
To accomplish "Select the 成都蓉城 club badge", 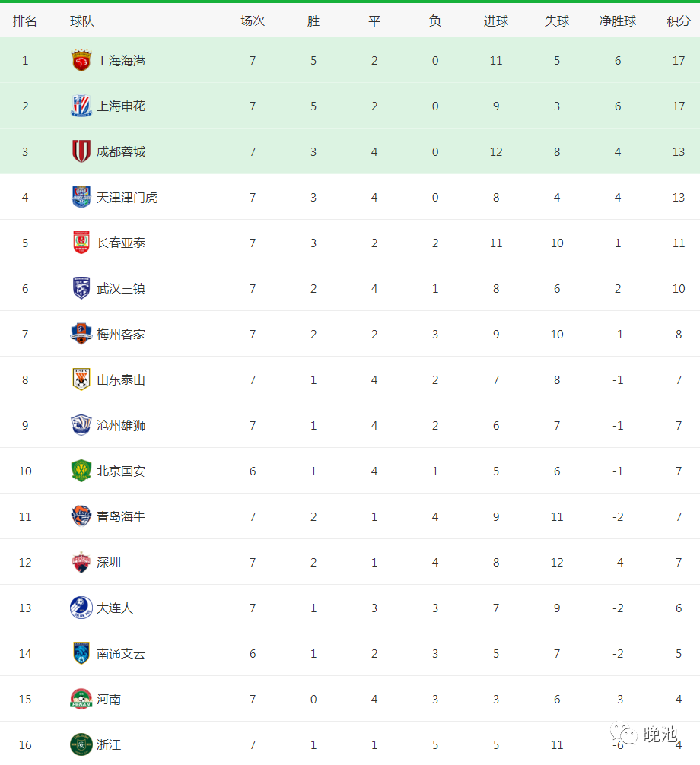I will click(81, 152).
